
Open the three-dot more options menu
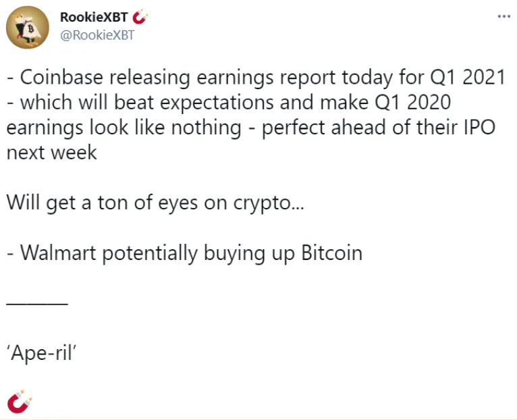[x=504, y=16]
